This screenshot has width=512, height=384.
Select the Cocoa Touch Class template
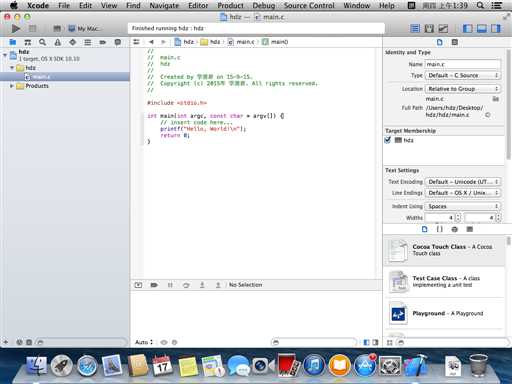tap(445, 250)
